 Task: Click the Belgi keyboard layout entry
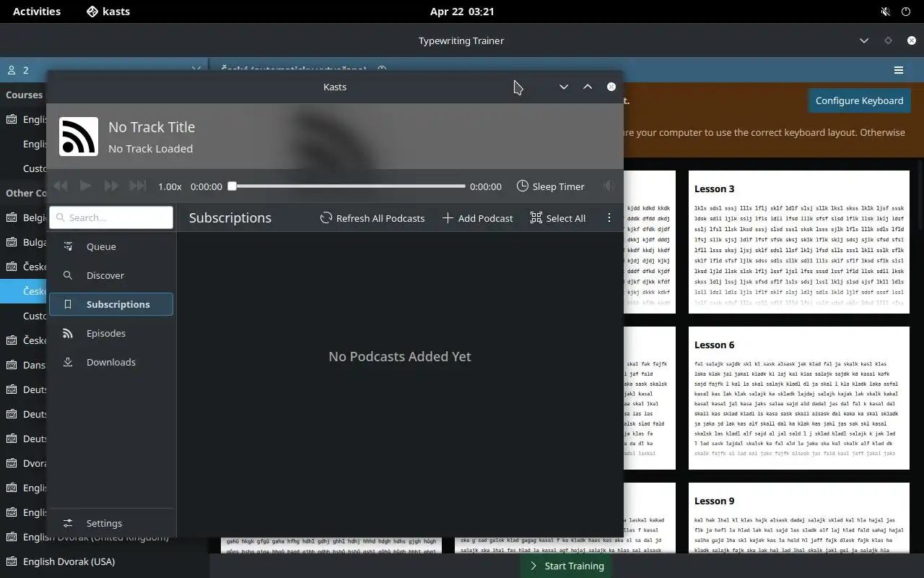coord(23,217)
